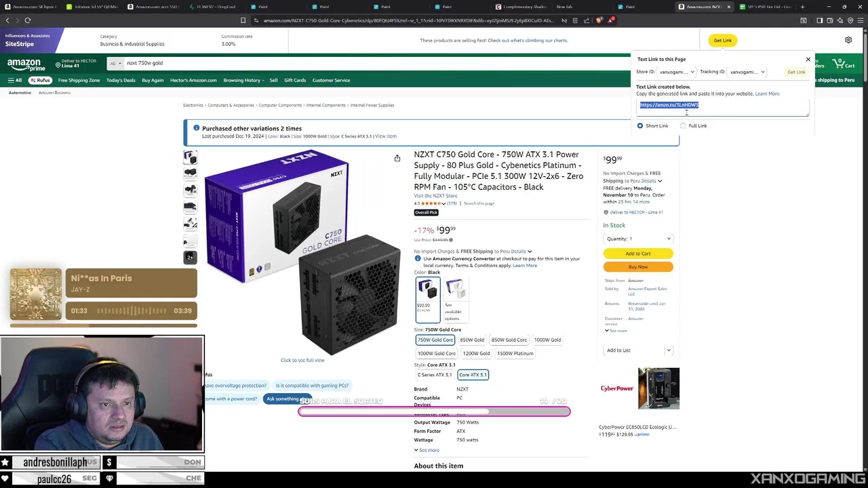The height and width of the screenshot is (488, 868).
Task: Open Hector's Amazon.com nav item
Action: pyautogui.click(x=193, y=80)
